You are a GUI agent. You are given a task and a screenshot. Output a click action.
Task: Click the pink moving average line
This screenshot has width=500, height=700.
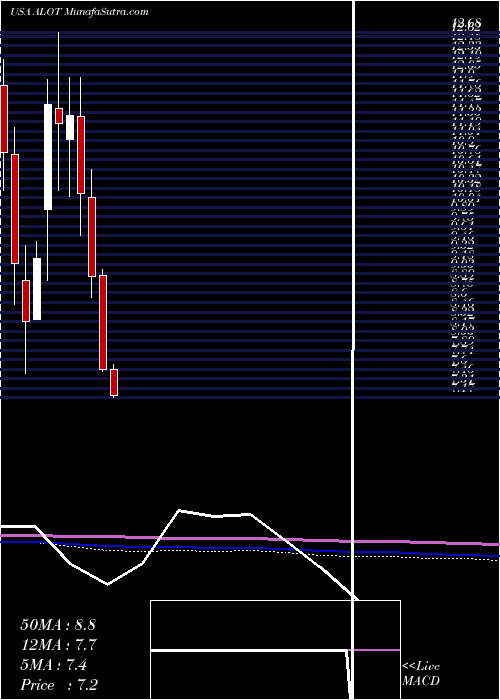[x=250, y=539]
